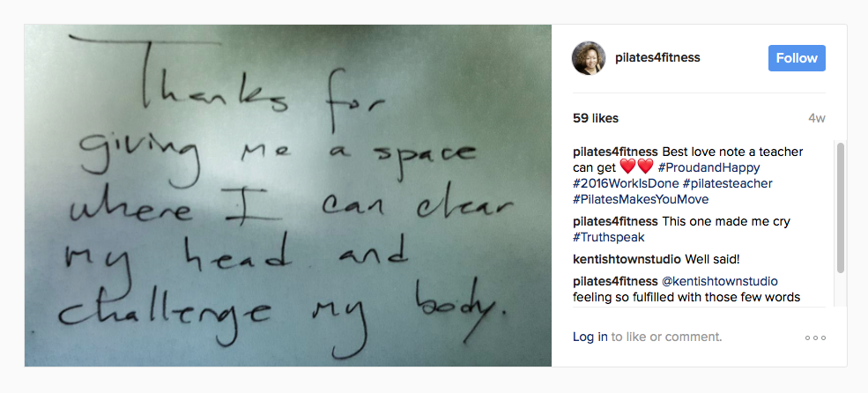Open pilates4fitness name on reply to kentishtownstudio
868x393 pixels.
[x=616, y=281]
